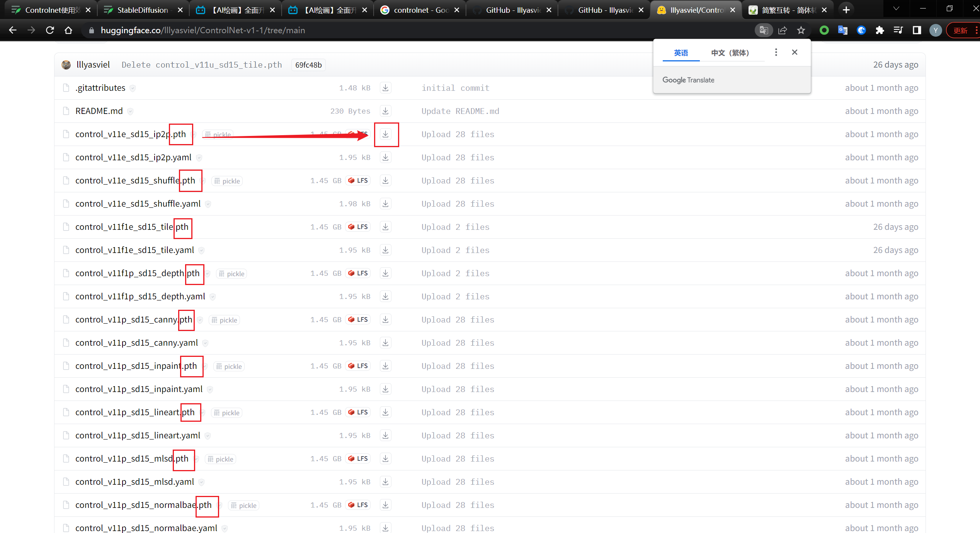Click the pickle badge on depth.pth row

pos(232,274)
